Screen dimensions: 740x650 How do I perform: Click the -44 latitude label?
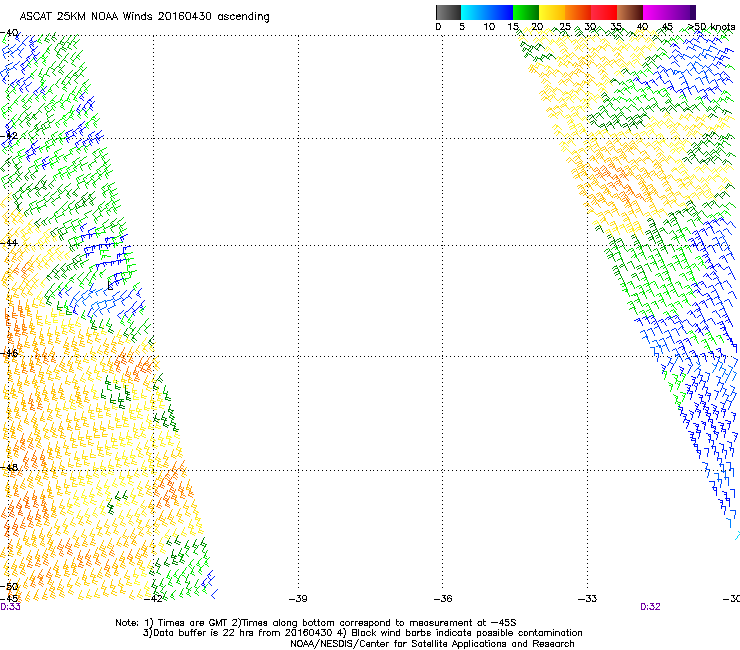tap(10, 243)
